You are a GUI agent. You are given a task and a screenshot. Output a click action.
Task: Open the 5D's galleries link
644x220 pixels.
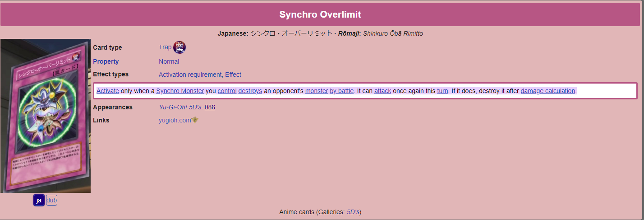(353, 212)
